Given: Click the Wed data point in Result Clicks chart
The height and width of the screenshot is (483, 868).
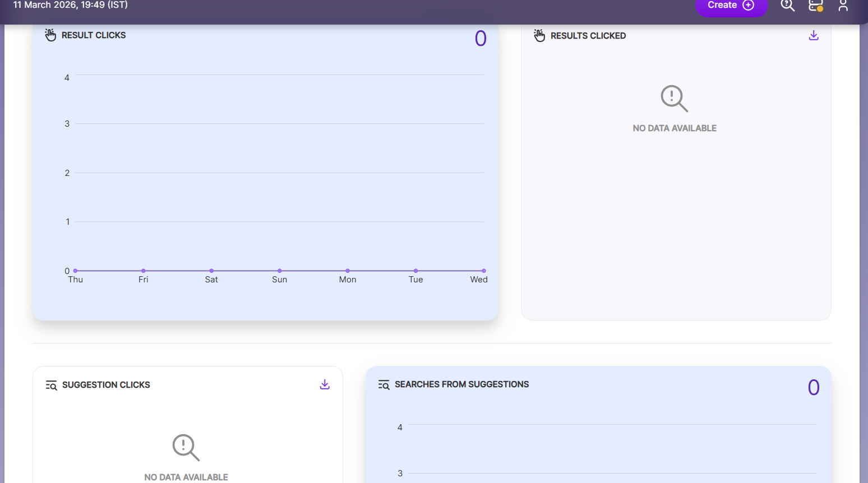Looking at the screenshot, I should [x=484, y=271].
